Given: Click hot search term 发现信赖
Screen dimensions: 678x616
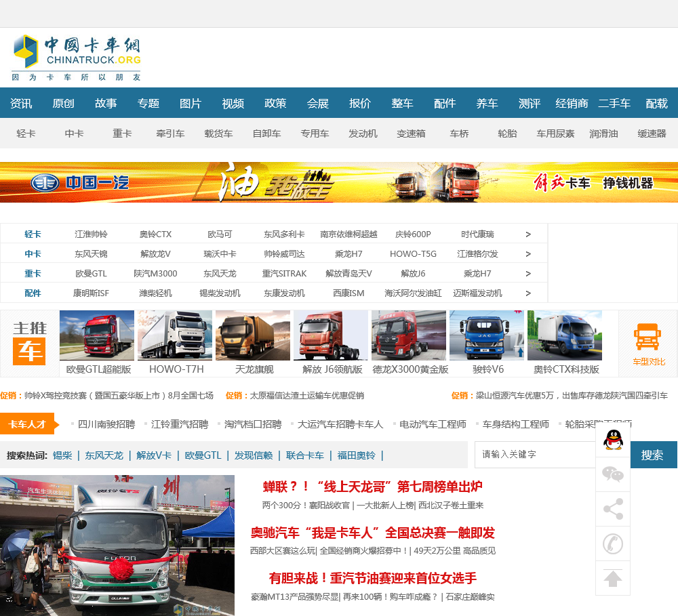Looking at the screenshot, I should 254,455.
